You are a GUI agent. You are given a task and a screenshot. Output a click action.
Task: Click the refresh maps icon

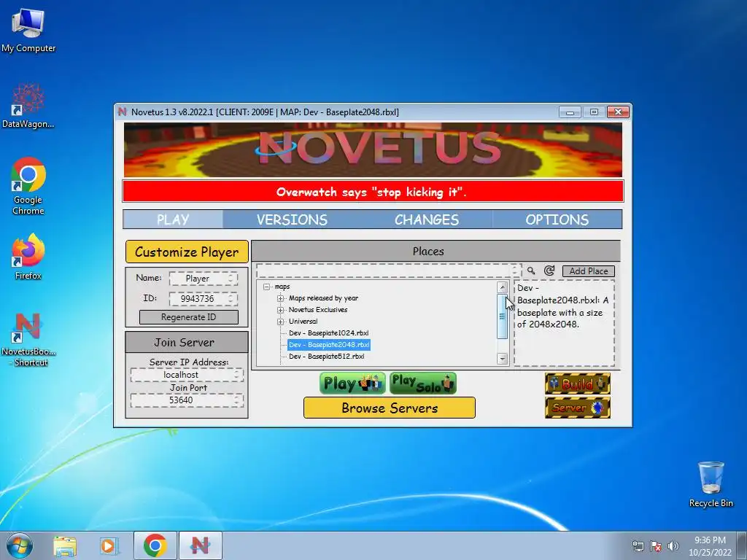[x=549, y=271]
